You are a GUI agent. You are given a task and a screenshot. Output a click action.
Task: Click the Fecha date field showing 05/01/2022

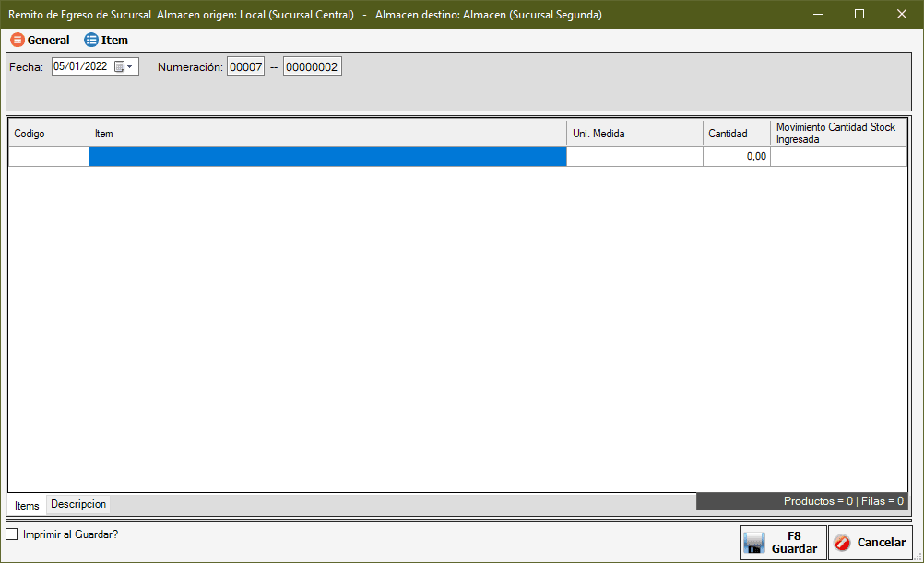click(x=81, y=66)
